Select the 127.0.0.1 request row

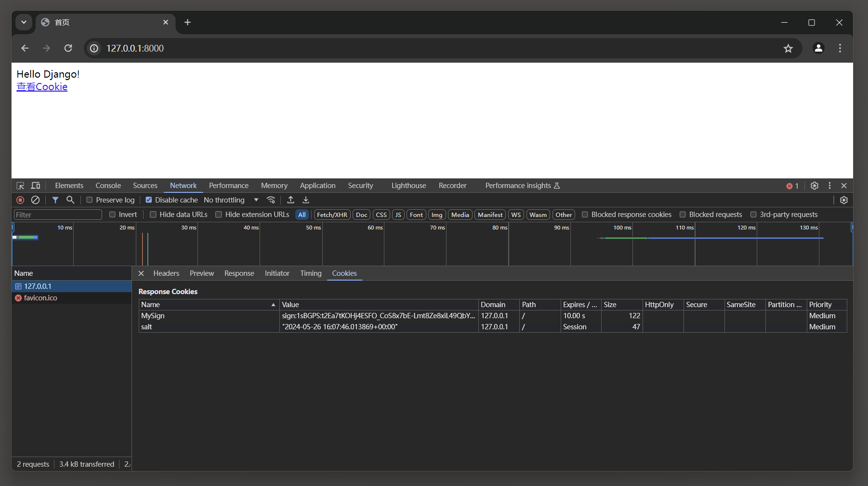71,286
